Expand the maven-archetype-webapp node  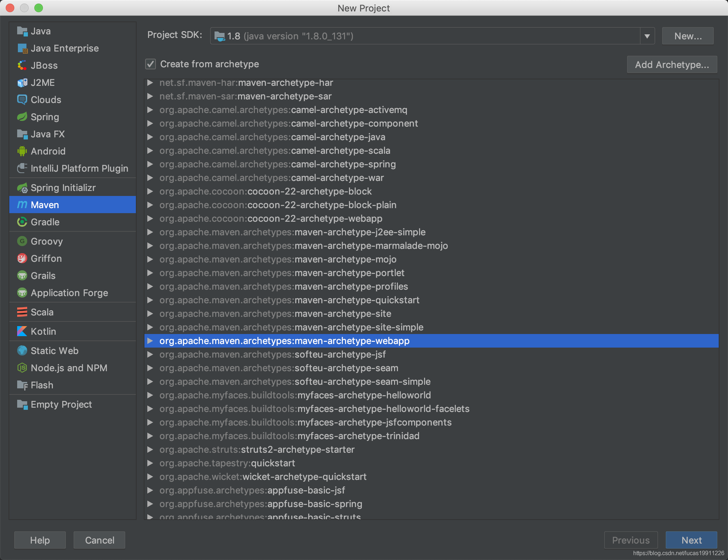[x=151, y=341]
